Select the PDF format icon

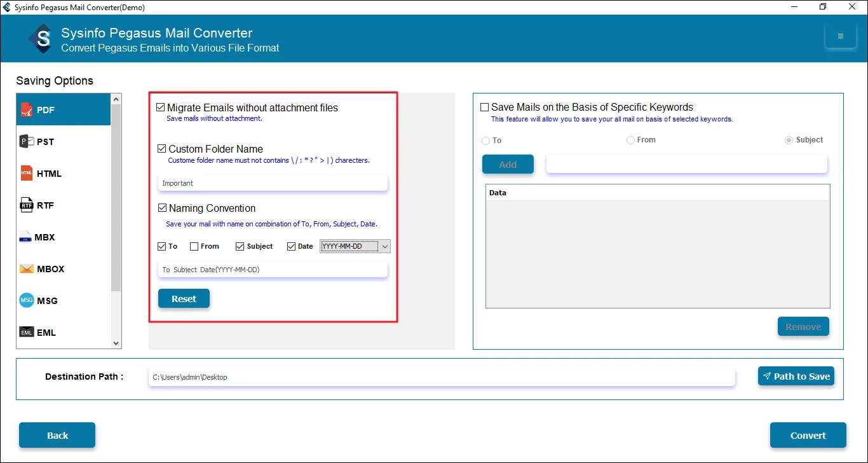coord(26,109)
